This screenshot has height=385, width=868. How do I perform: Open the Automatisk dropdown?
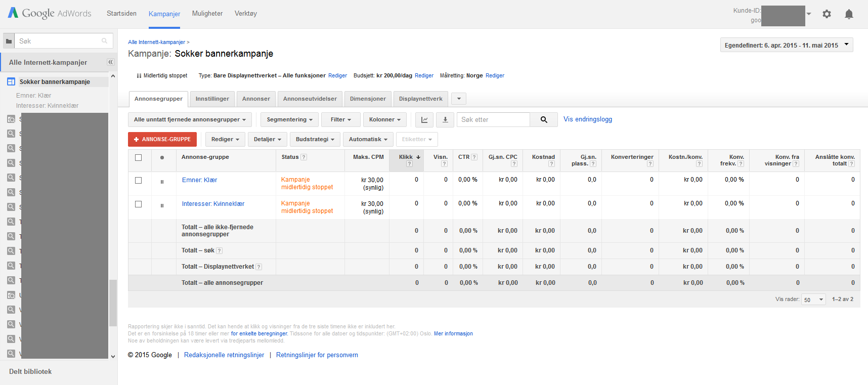pos(368,139)
